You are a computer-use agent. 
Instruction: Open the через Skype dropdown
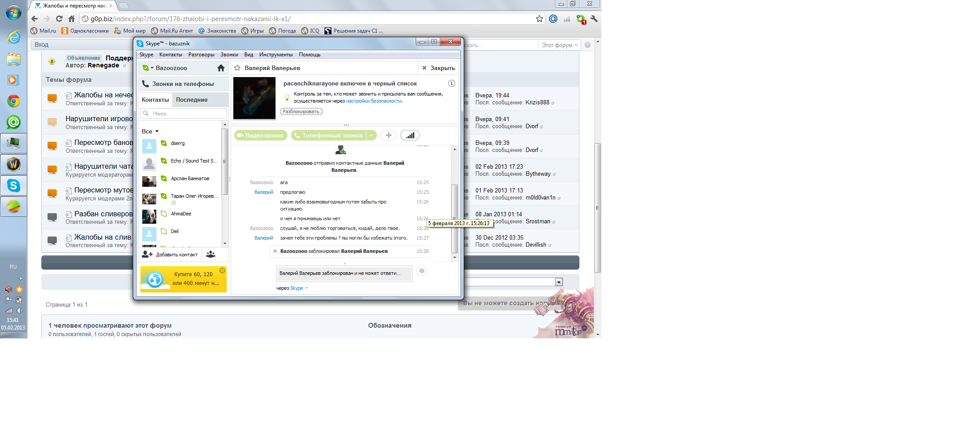(306, 288)
